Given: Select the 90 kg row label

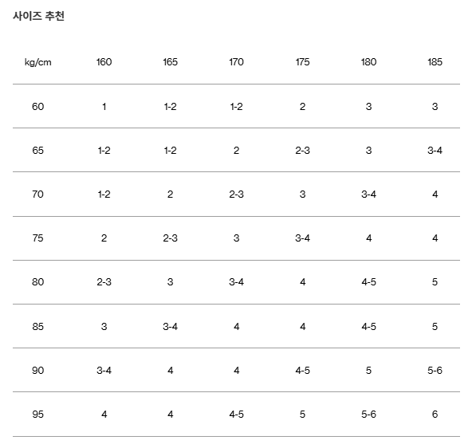Looking at the screenshot, I should 38,371.
